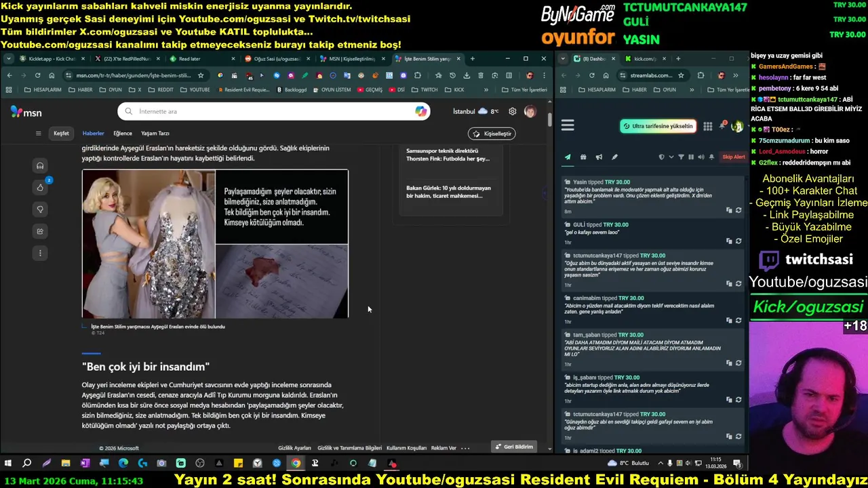This screenshot has height=488, width=868.
Task: Select the Haberler MSN category
Action: pyautogui.click(x=94, y=134)
